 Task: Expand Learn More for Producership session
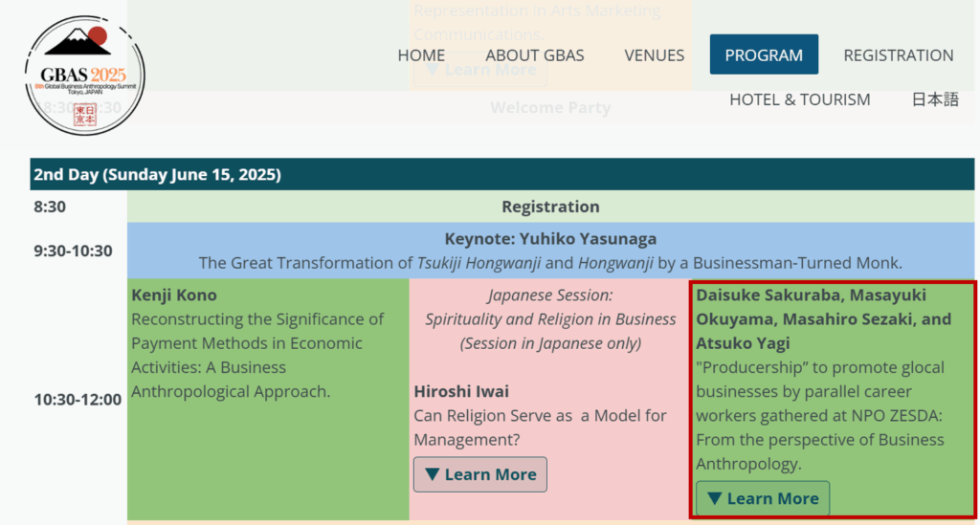click(x=763, y=498)
